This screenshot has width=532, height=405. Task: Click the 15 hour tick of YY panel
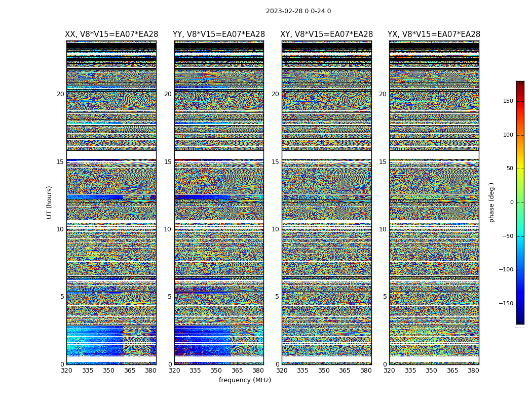[x=168, y=161]
